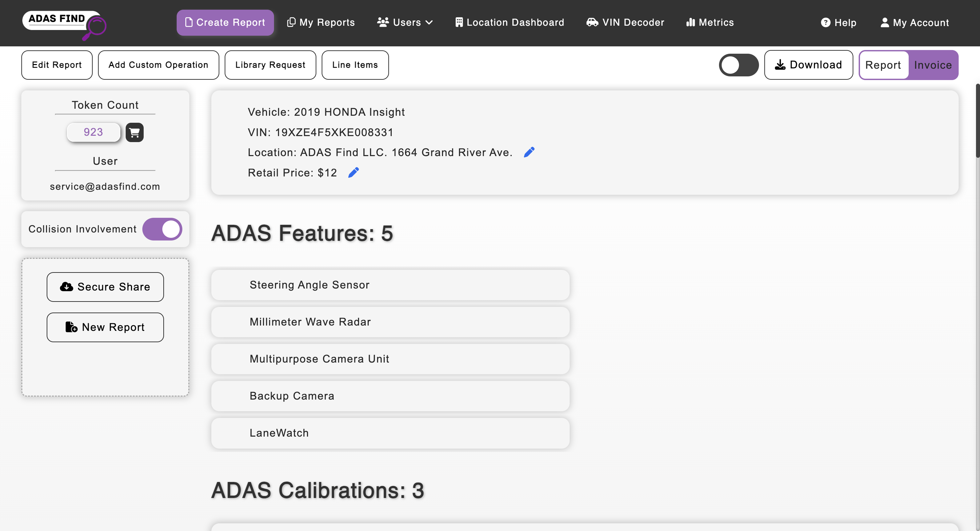Click the document icon on Create Report
980x531 pixels.
[x=189, y=22]
